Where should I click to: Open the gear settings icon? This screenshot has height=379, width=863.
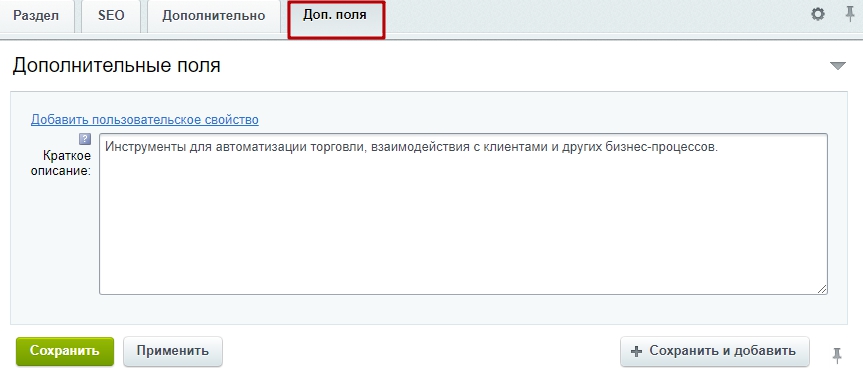[x=818, y=14]
